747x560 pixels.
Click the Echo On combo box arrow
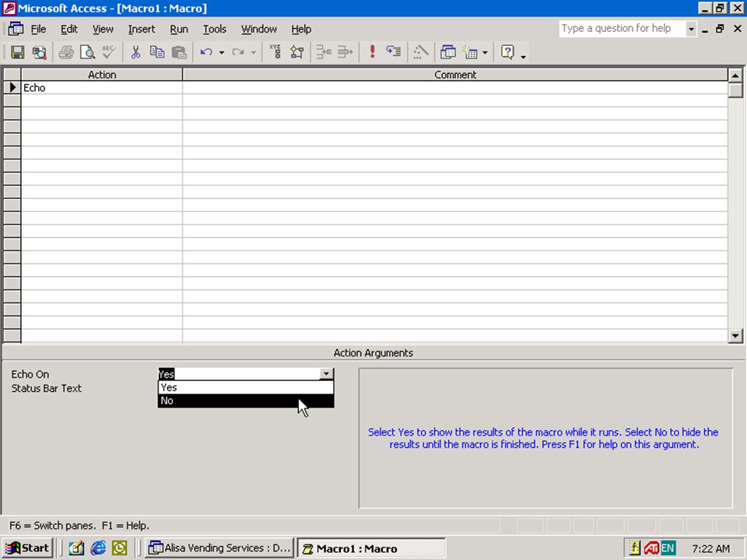click(x=326, y=374)
